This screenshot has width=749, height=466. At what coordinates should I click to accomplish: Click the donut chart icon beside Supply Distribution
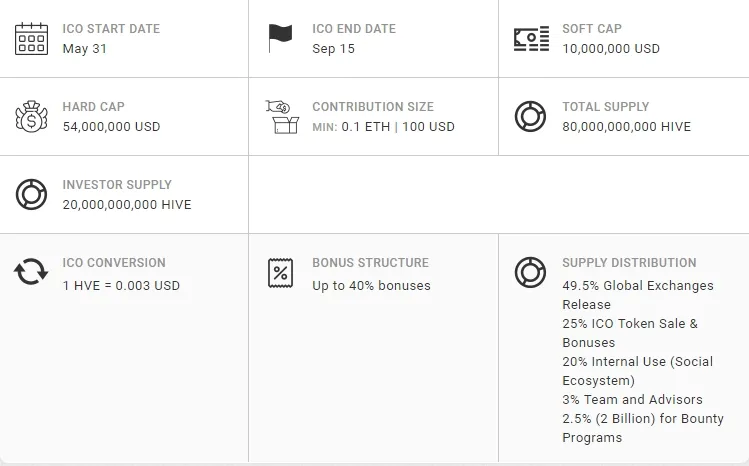(x=530, y=273)
